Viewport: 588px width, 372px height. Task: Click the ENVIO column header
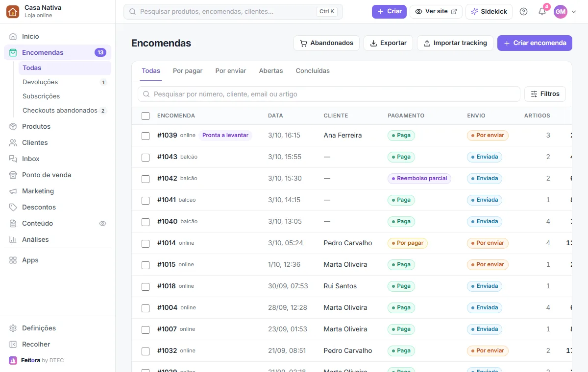(x=476, y=116)
